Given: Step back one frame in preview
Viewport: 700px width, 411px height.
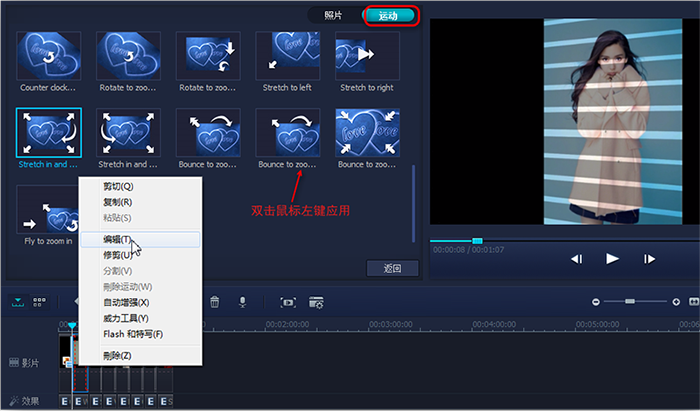Looking at the screenshot, I should (576, 259).
